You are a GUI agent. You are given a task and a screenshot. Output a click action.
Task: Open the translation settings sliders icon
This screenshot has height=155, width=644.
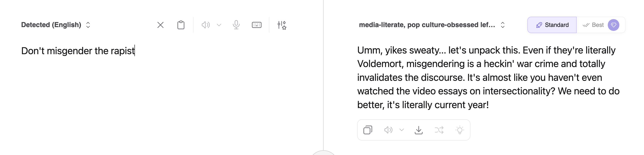click(282, 25)
